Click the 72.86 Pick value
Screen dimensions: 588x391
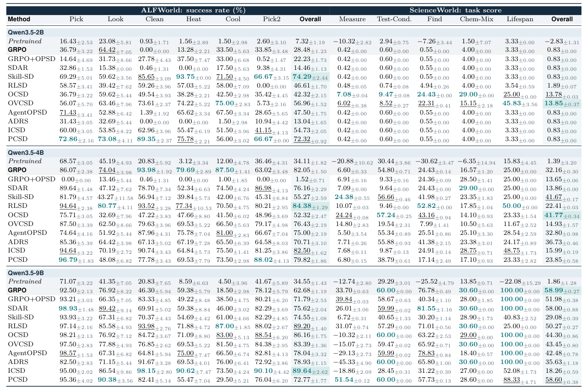(76, 139)
